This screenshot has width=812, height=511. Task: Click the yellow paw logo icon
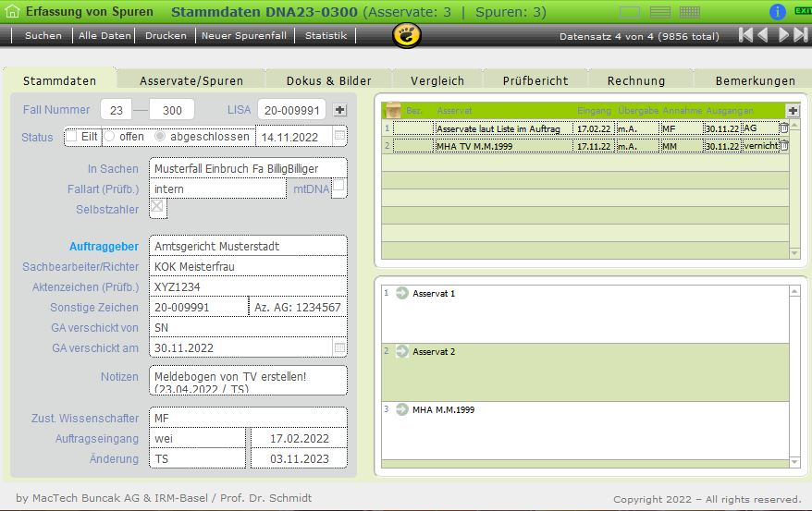407,35
